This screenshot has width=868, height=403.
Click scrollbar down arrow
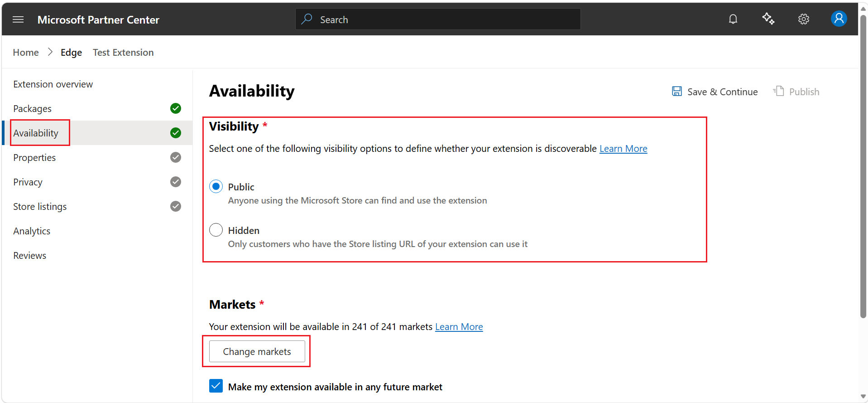click(863, 397)
